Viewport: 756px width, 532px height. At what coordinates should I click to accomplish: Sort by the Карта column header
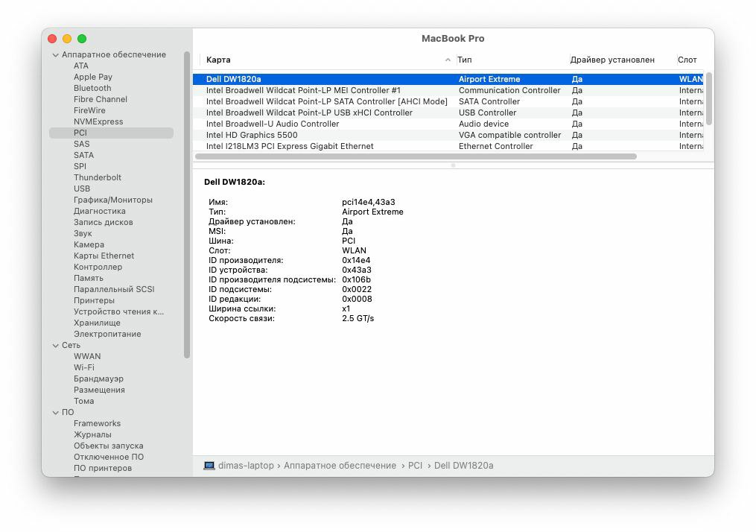click(x=218, y=60)
